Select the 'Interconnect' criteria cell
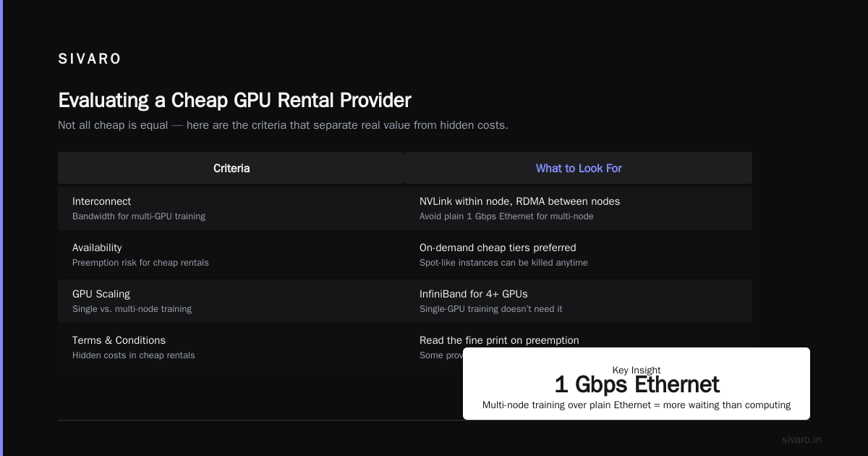The height and width of the screenshot is (456, 868). (x=231, y=208)
